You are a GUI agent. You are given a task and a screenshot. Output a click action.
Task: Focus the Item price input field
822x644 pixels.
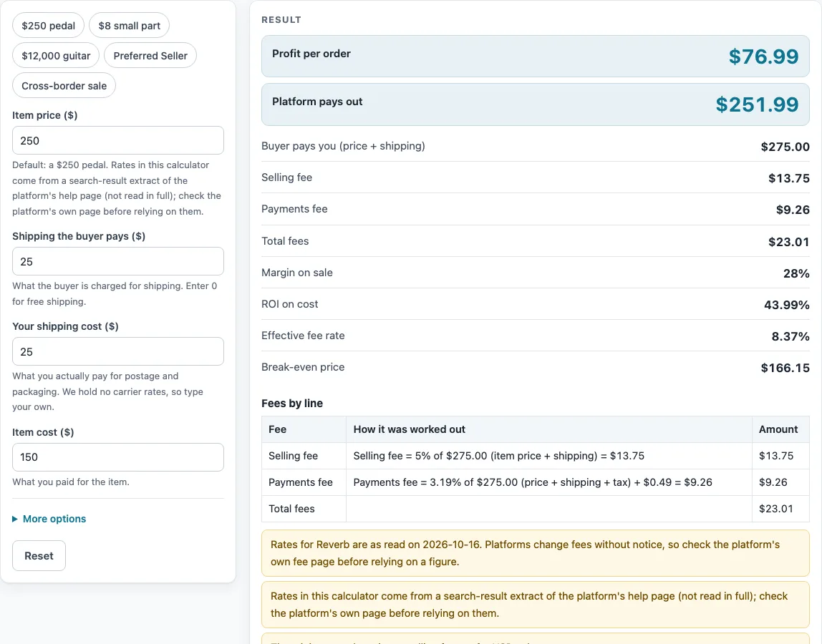click(118, 140)
